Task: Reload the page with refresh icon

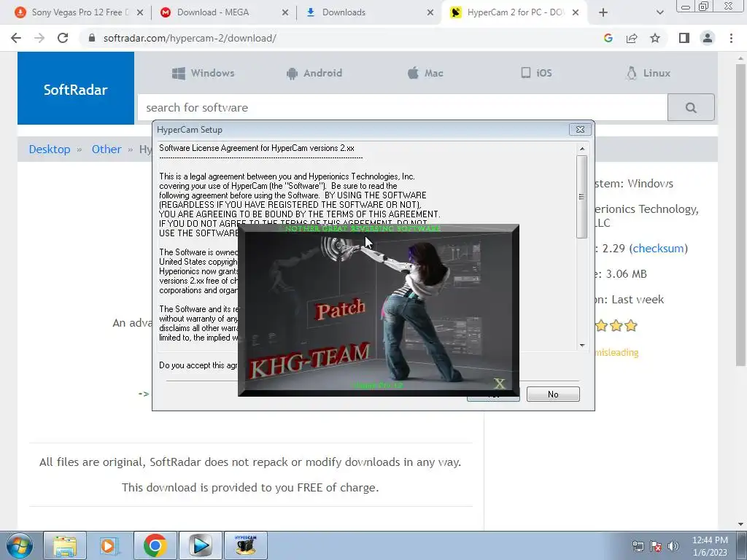Action: [63, 38]
